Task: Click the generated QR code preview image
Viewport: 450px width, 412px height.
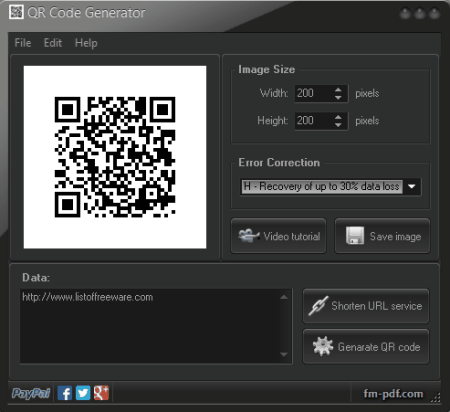Action: (115, 157)
